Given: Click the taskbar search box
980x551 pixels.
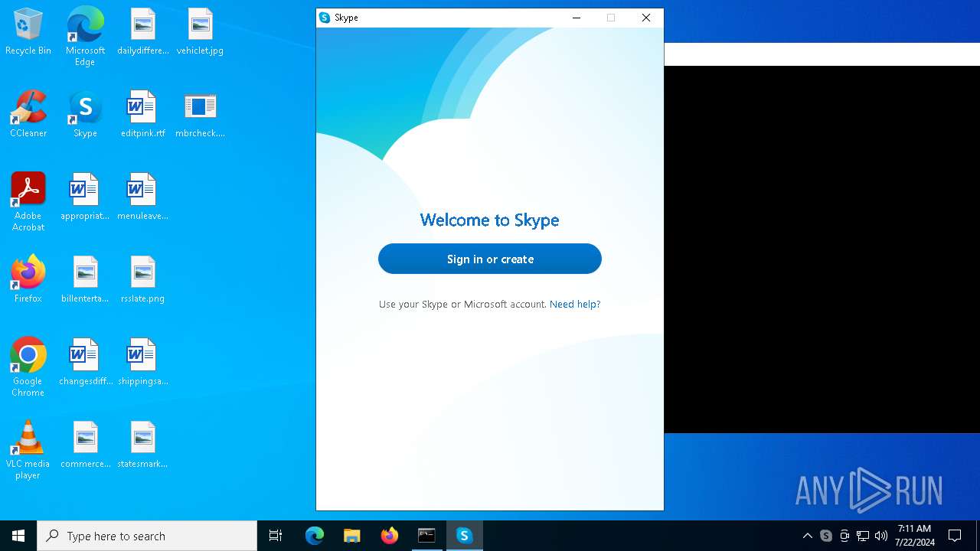Looking at the screenshot, I should coord(147,536).
